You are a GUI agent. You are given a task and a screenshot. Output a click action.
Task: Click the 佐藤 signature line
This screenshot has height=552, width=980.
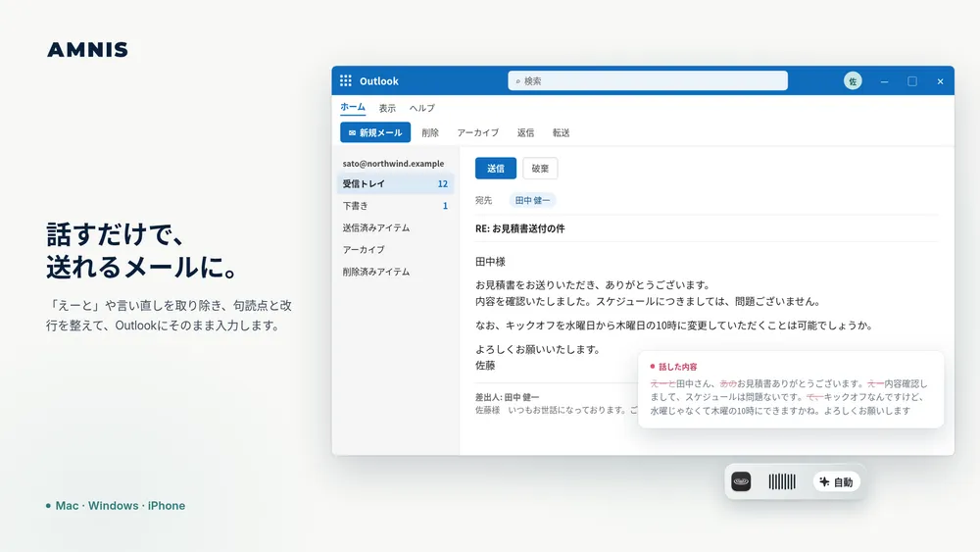(485, 365)
